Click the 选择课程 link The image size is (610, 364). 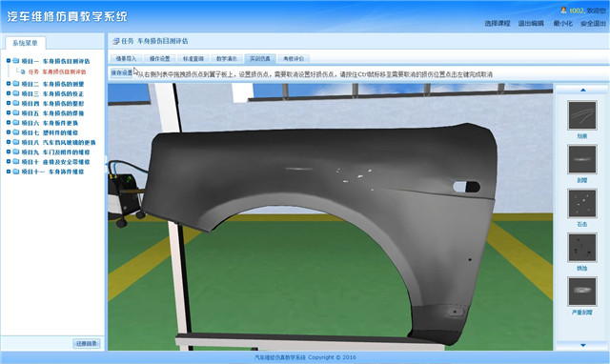click(x=498, y=23)
